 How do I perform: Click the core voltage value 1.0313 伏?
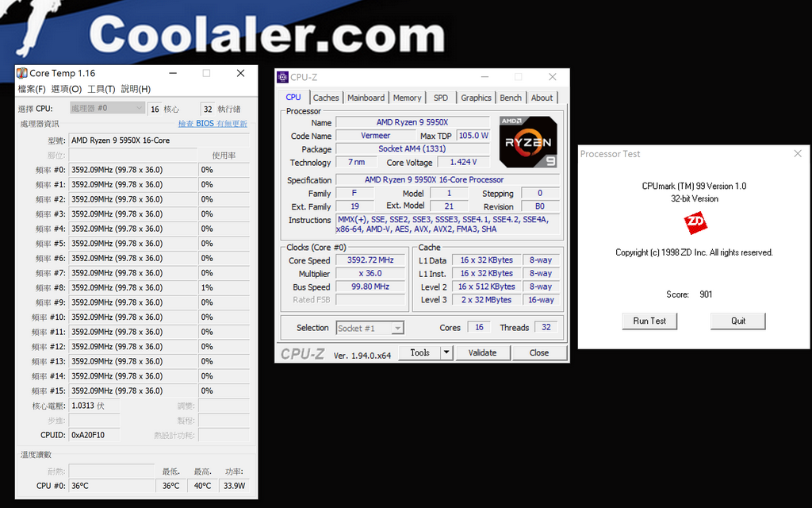[94, 406]
